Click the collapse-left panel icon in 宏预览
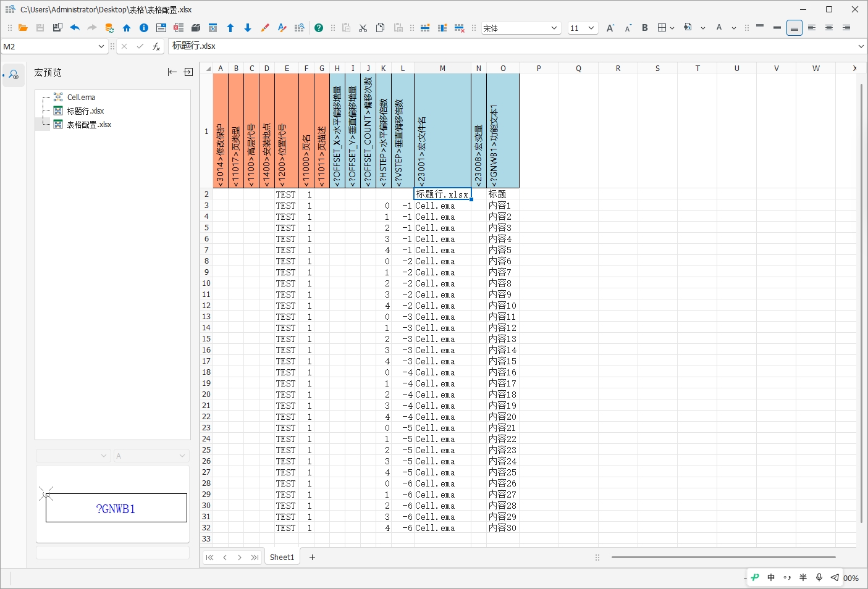 click(172, 72)
